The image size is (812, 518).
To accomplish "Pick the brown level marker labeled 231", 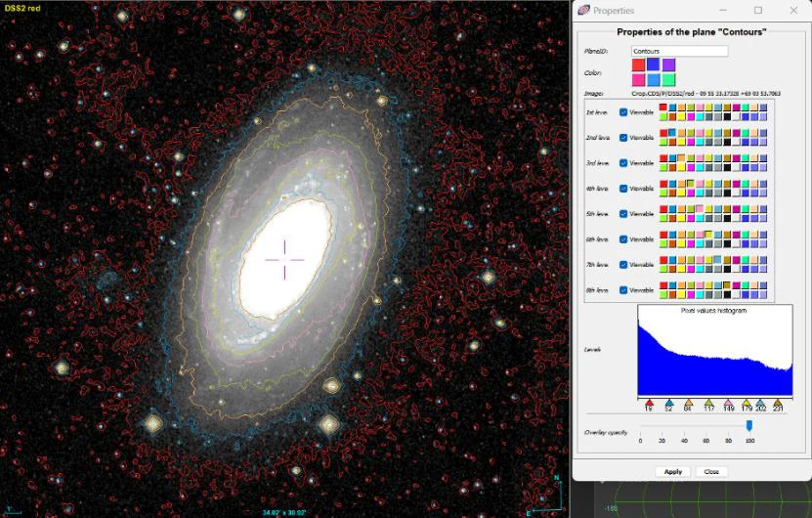I will 777,403.
